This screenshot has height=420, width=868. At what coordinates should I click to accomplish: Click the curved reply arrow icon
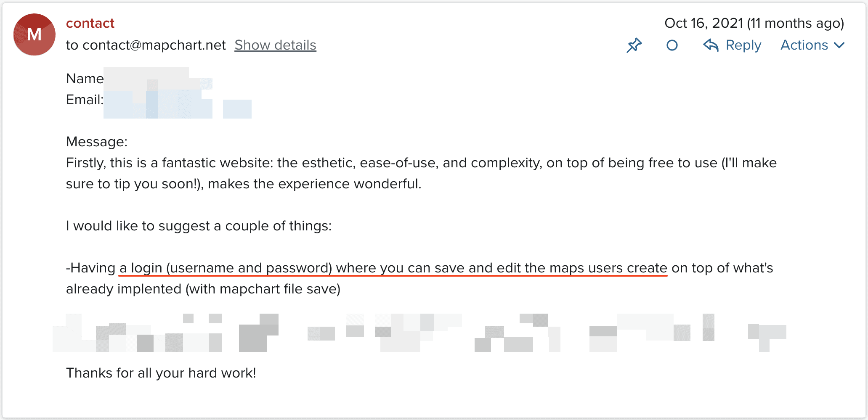[x=711, y=45]
